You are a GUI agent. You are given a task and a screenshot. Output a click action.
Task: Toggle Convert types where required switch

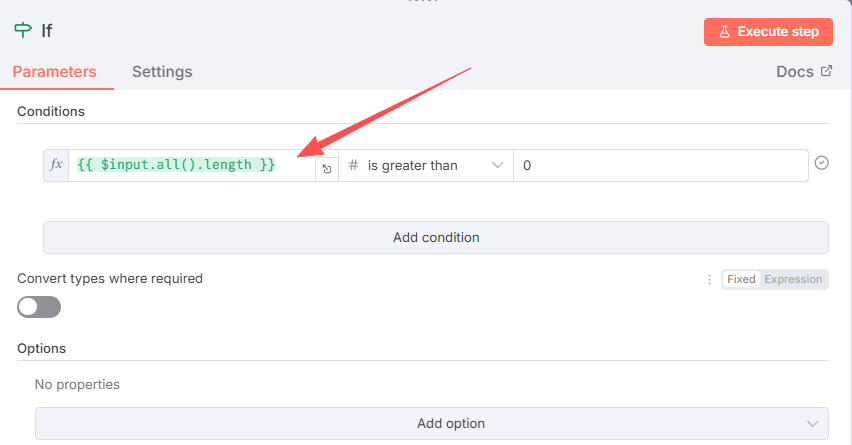coord(39,307)
